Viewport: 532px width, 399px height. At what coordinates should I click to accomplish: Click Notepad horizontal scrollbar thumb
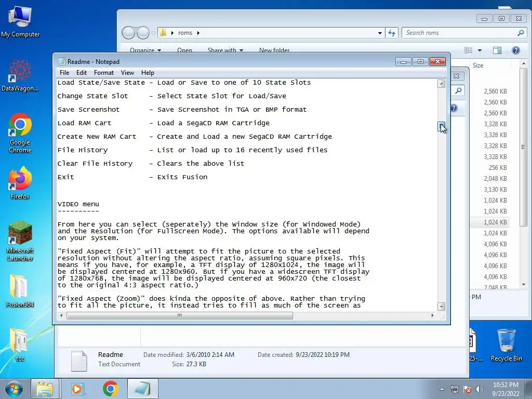(x=179, y=316)
